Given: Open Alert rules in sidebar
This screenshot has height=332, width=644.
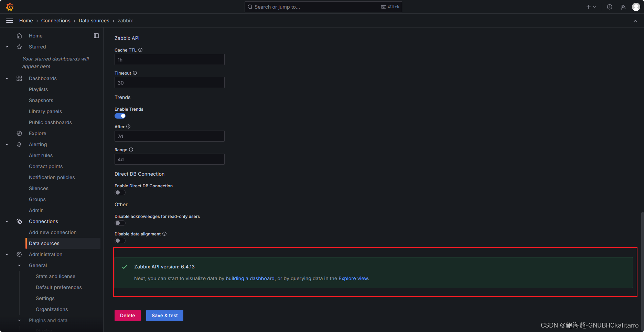Looking at the screenshot, I should pos(41,155).
